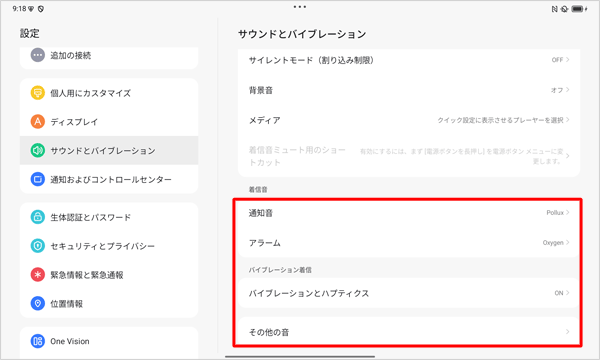Open 個人用にカスタマイズ settings
This screenshot has height=360, width=600.
(x=109, y=93)
